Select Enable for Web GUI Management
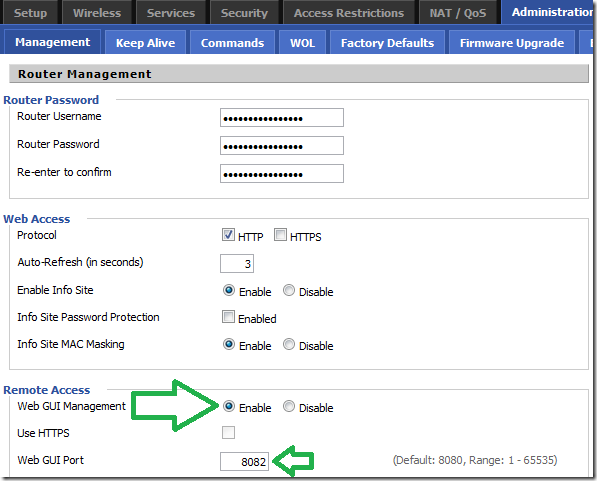The height and width of the screenshot is (481, 597). 228,406
